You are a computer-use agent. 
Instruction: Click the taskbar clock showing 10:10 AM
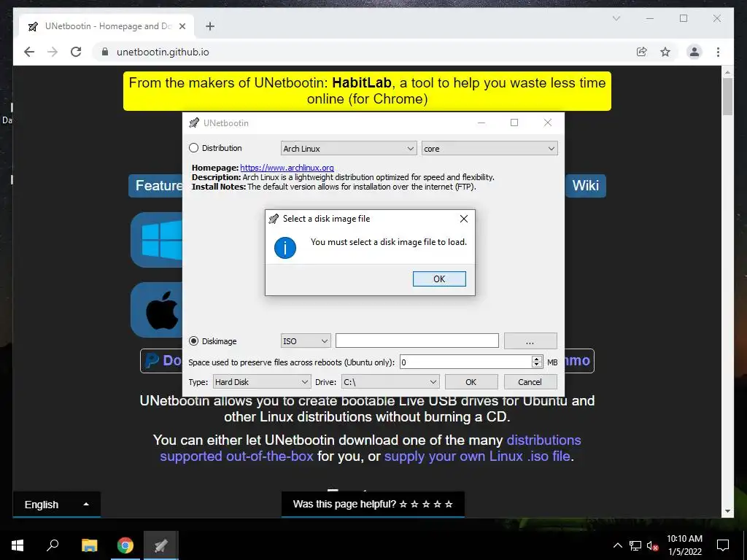[x=684, y=545]
